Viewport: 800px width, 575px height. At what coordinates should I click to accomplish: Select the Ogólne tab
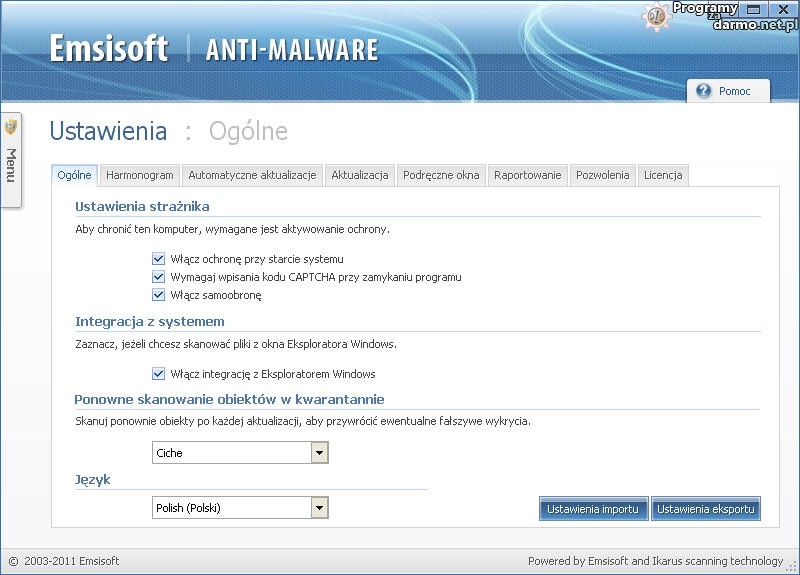tap(74, 175)
